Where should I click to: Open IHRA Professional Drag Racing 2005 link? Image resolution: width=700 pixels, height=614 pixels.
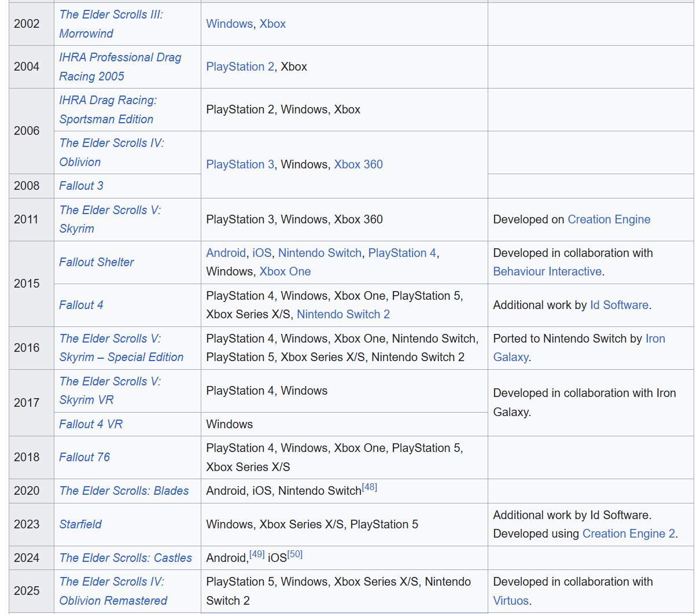tap(120, 67)
